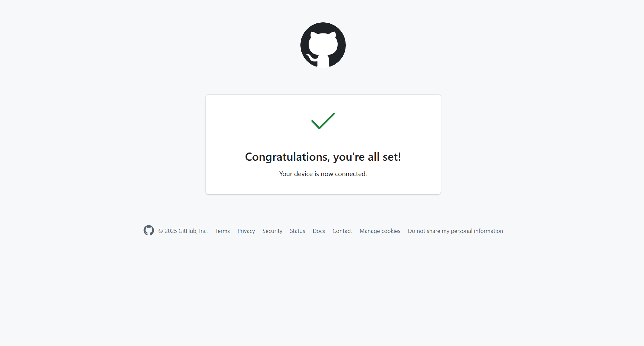
Task: Click the word connected in the message
Action: click(x=351, y=174)
